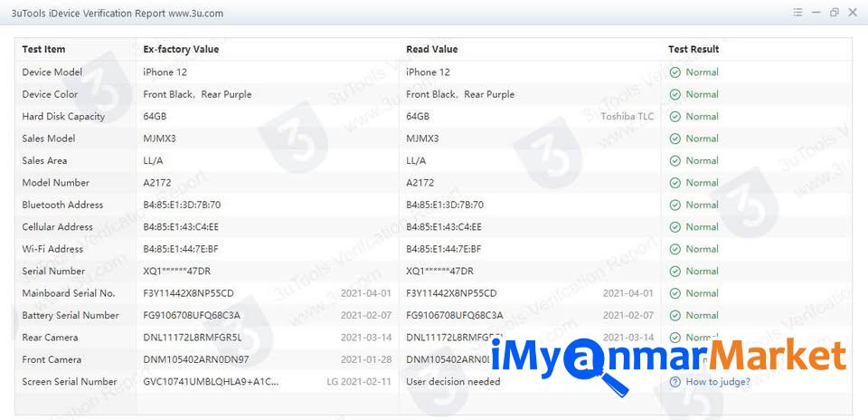Click the Toshiba TLC disk type text

(x=627, y=117)
